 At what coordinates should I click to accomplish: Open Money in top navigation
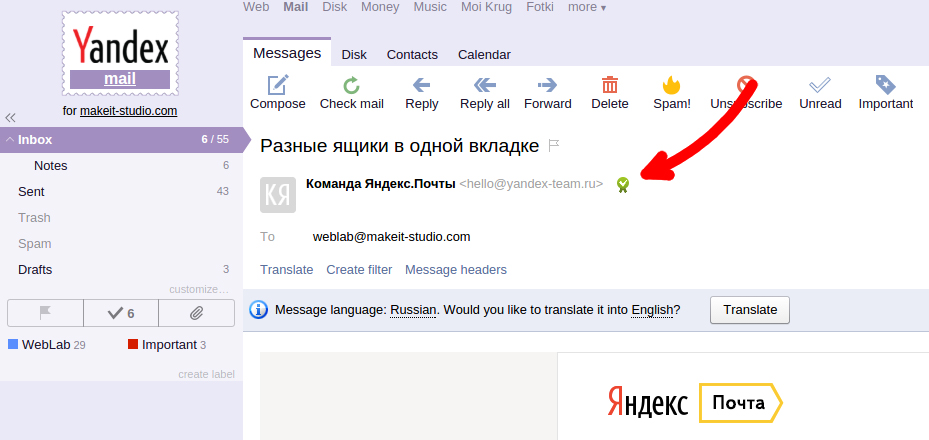[x=380, y=7]
